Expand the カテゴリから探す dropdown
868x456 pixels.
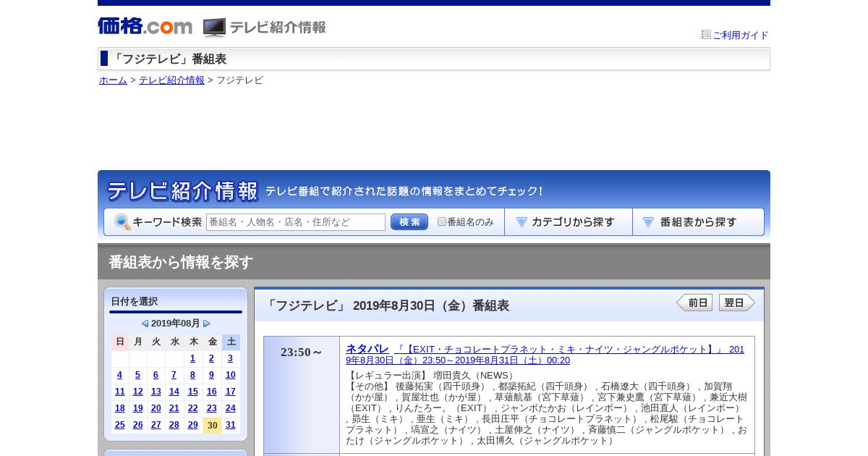point(569,222)
